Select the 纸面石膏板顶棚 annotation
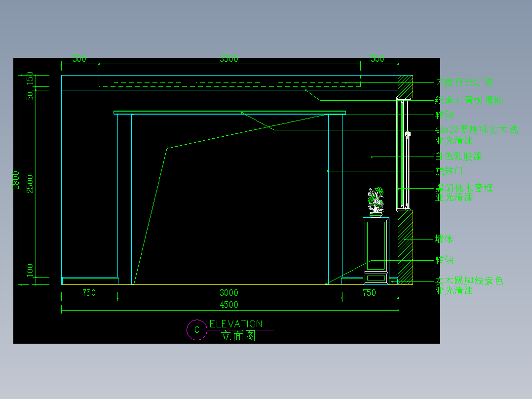Viewport: 532px width, 399px height. 469,101
